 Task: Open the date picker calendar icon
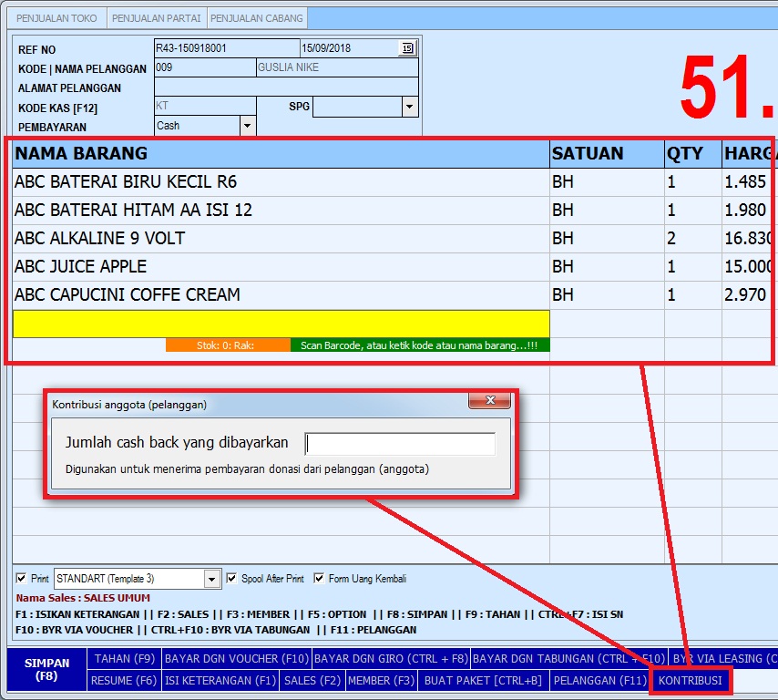click(x=407, y=48)
